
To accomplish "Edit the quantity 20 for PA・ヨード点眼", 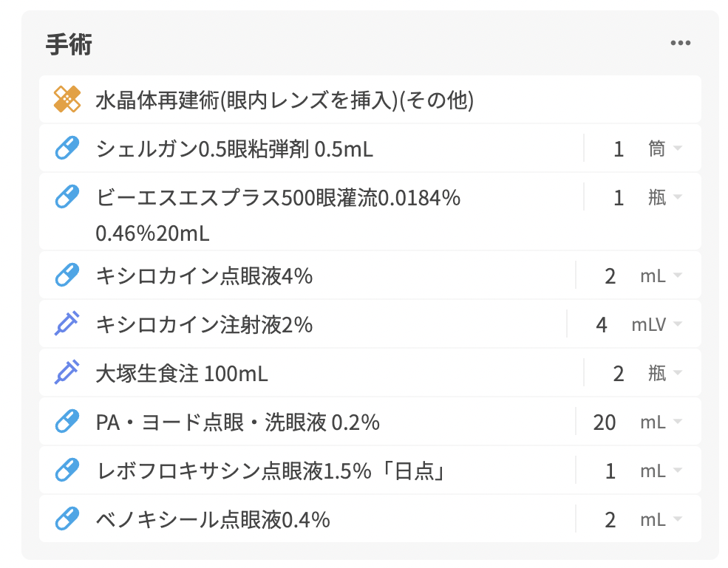I will click(x=605, y=422).
